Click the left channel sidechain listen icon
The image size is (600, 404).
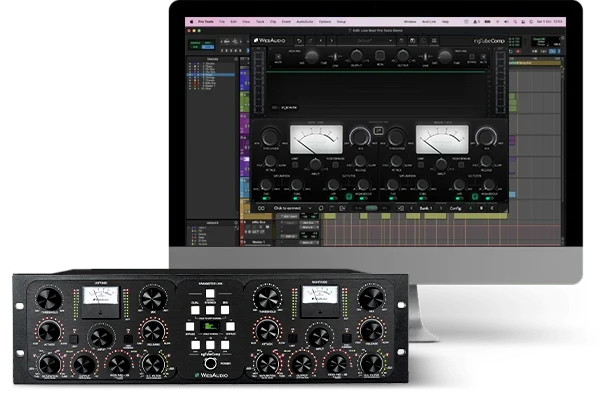349,196
